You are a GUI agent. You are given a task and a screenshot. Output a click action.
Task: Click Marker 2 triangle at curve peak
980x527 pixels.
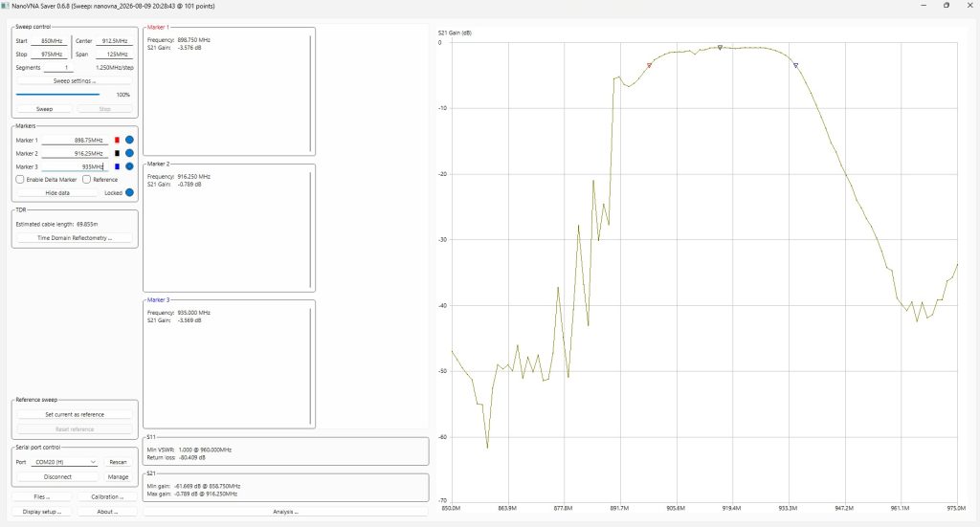click(x=720, y=47)
